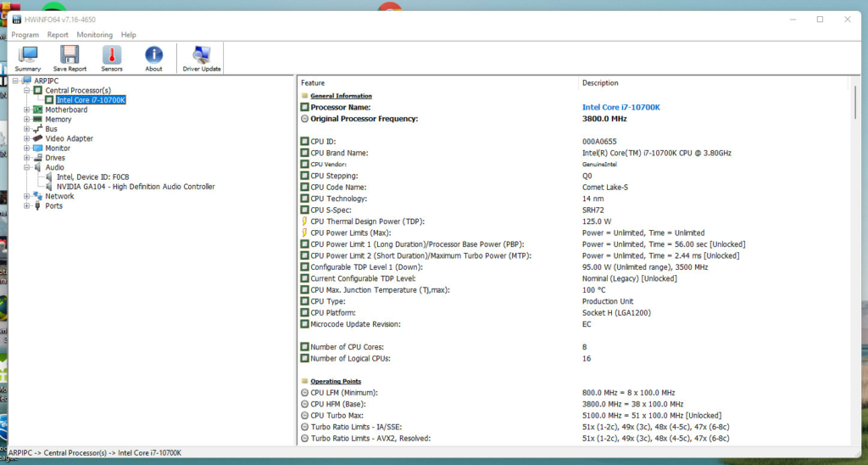Click the Motherboard tree entry
The height and width of the screenshot is (465, 868).
66,109
